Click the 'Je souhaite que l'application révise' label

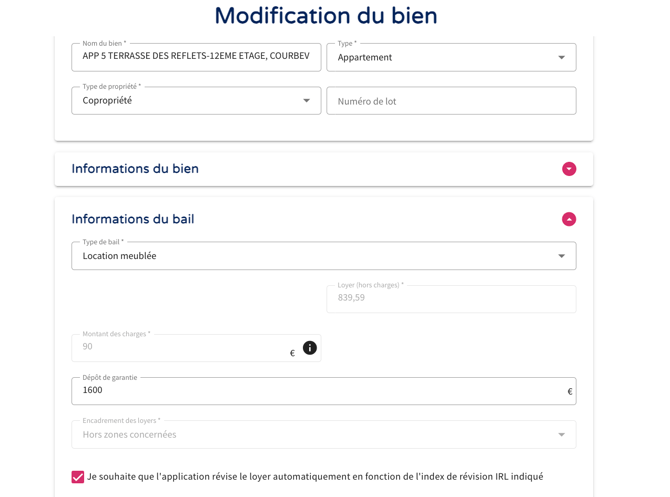315,477
